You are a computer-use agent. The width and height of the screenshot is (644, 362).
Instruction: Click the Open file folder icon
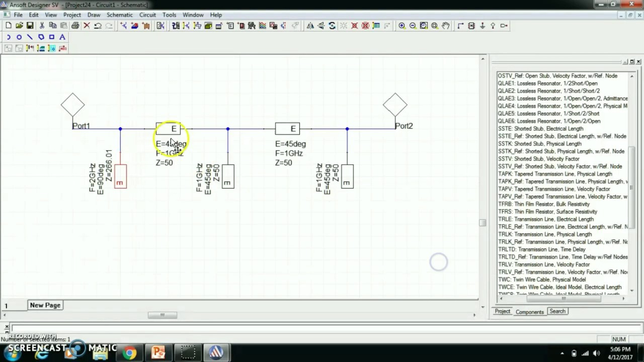tap(19, 26)
